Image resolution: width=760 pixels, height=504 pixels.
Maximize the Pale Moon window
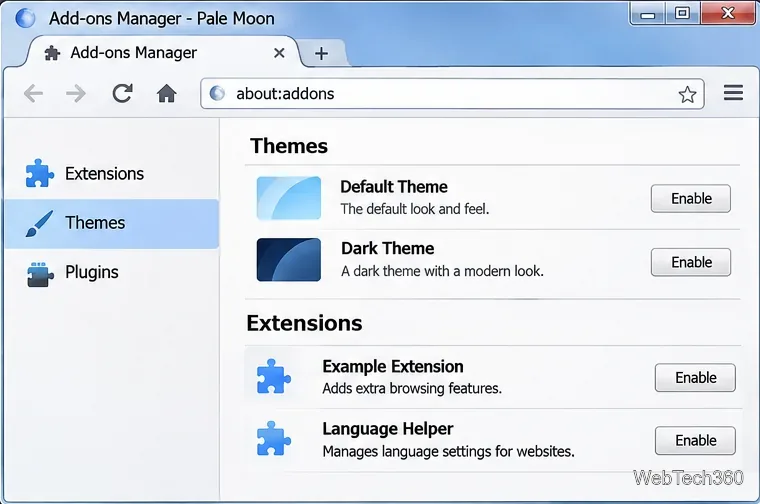[x=682, y=13]
